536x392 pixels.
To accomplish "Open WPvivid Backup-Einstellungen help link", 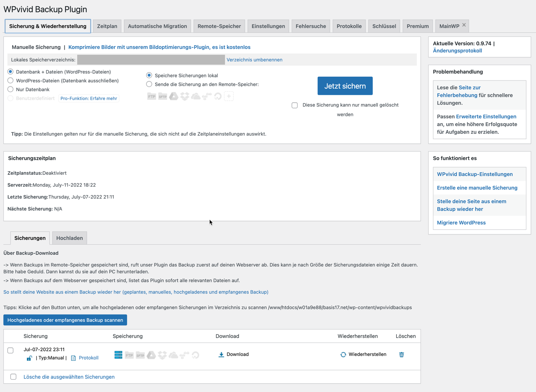I will coord(475,174).
